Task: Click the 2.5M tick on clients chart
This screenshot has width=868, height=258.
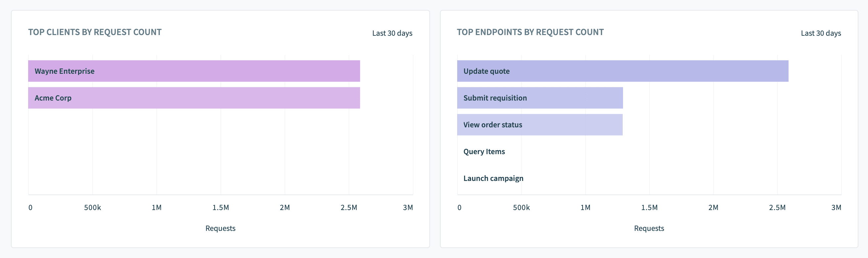Action: (349, 207)
